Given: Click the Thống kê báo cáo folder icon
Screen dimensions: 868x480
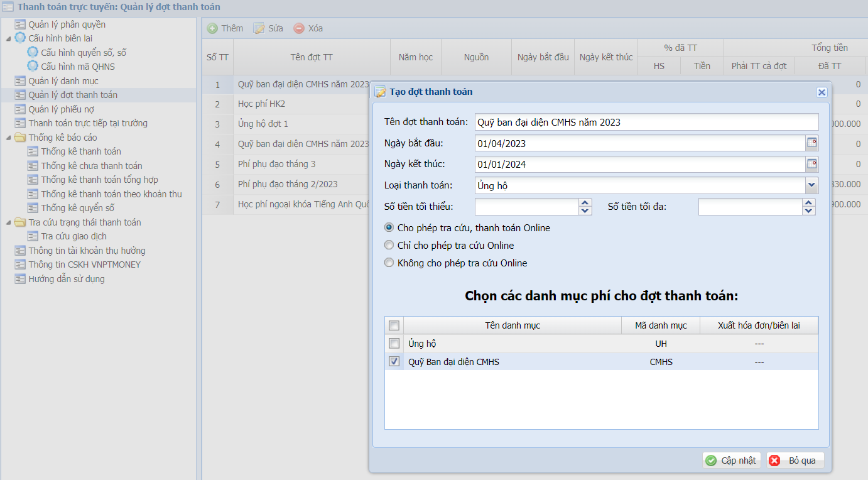Looking at the screenshot, I should click(x=20, y=138).
